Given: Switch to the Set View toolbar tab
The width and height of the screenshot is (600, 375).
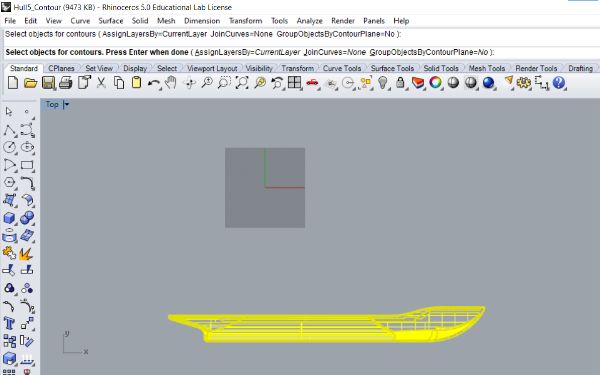Looking at the screenshot, I should [99, 68].
